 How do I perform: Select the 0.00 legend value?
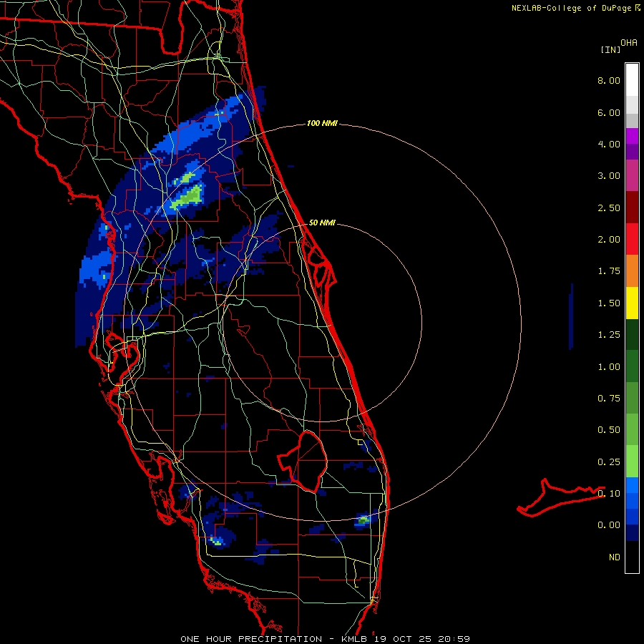(609, 525)
